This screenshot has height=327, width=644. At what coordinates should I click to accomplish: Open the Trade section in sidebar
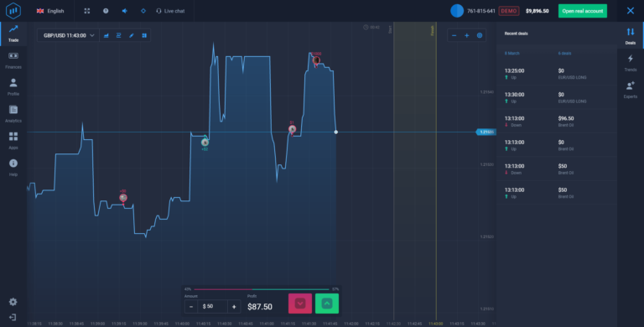(x=13, y=34)
